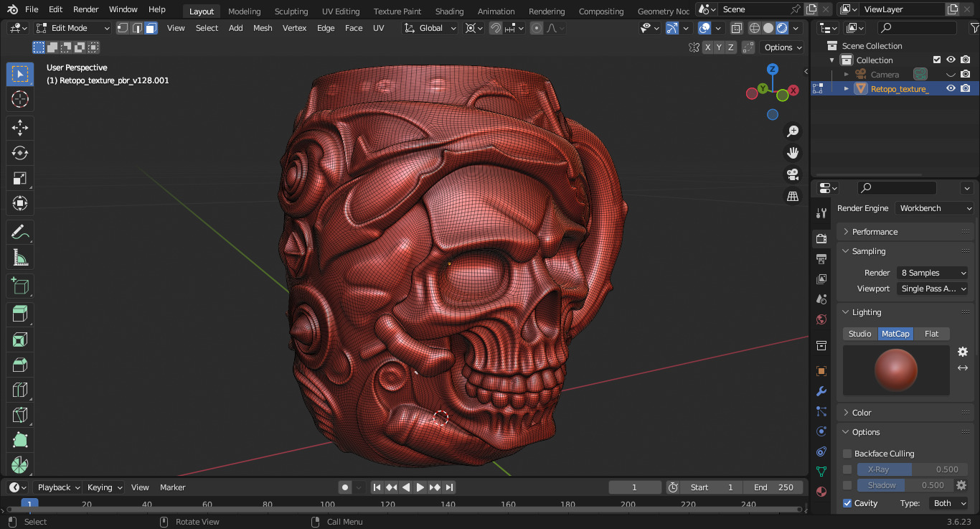Image resolution: width=980 pixels, height=529 pixels.
Task: Open the Vertex menu
Action: [x=294, y=28]
